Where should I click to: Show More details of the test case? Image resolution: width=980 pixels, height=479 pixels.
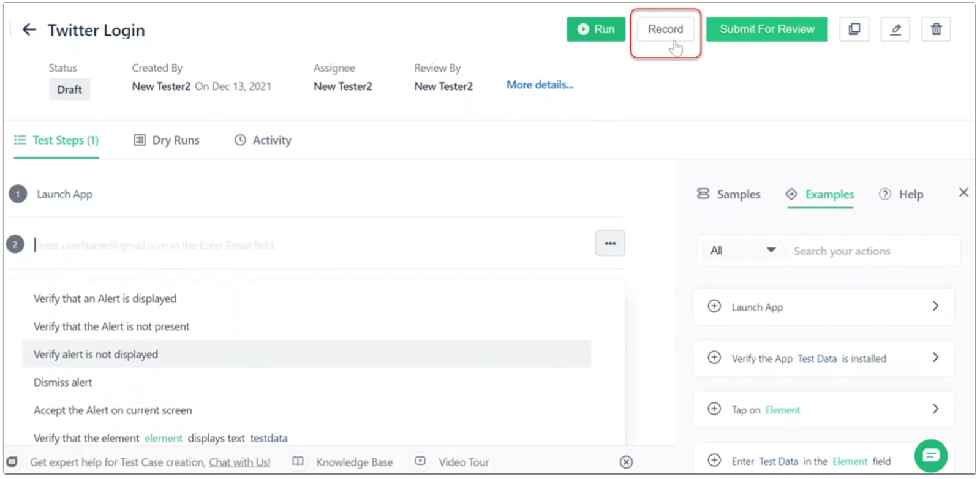(x=540, y=85)
